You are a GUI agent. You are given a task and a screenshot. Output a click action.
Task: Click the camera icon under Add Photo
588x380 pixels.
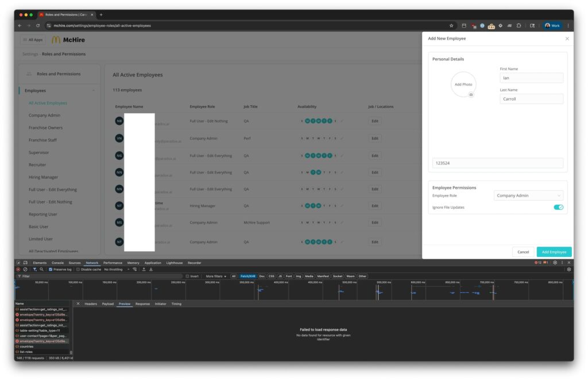point(471,94)
